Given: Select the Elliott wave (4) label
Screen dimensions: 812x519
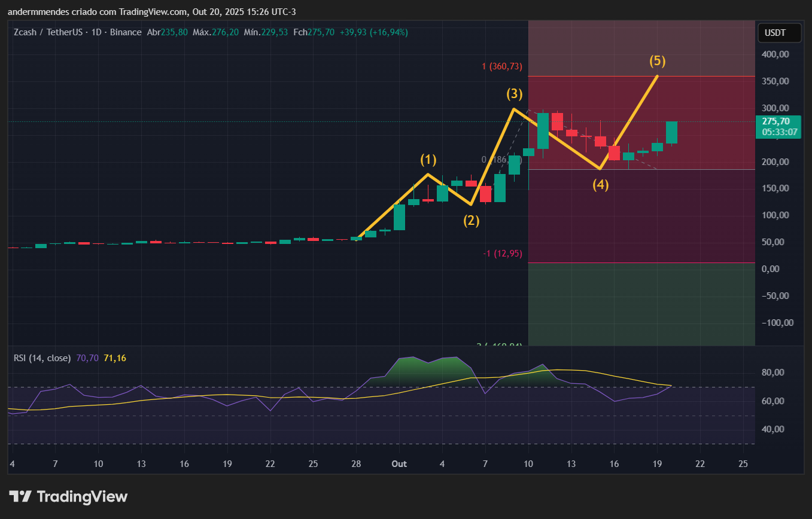Looking at the screenshot, I should click(601, 185).
